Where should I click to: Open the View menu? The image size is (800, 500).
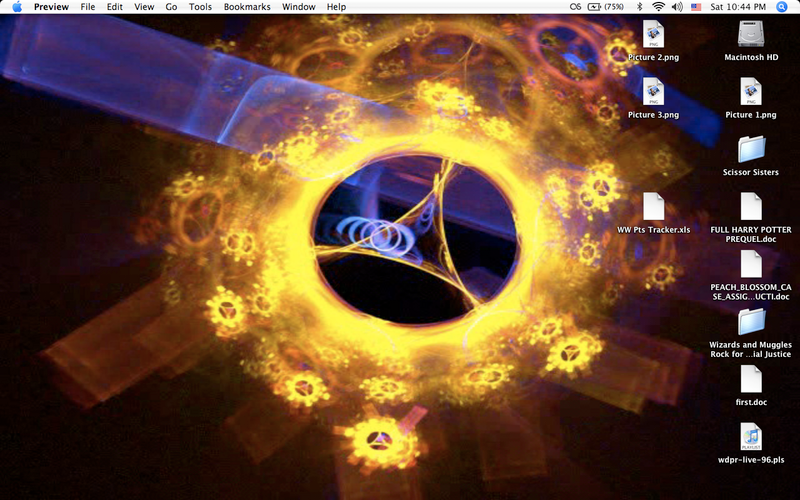(144, 7)
